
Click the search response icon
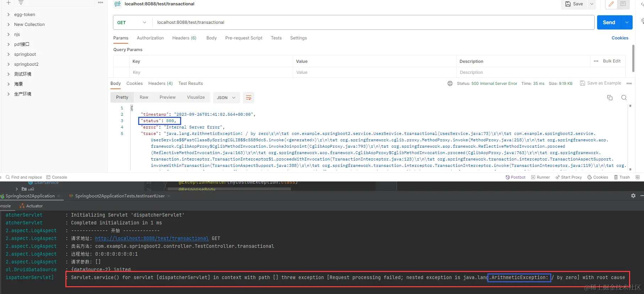click(x=624, y=98)
